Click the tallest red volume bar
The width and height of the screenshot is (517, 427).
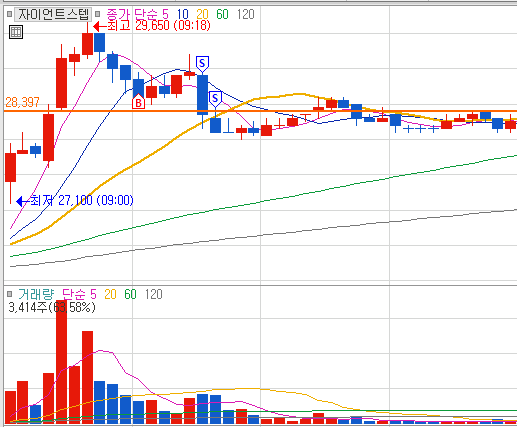click(x=61, y=361)
